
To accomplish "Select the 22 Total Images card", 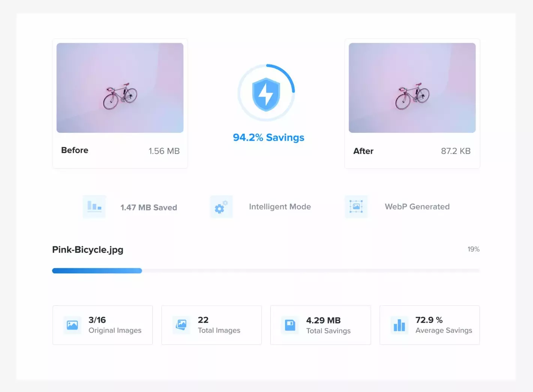I will coord(211,325).
